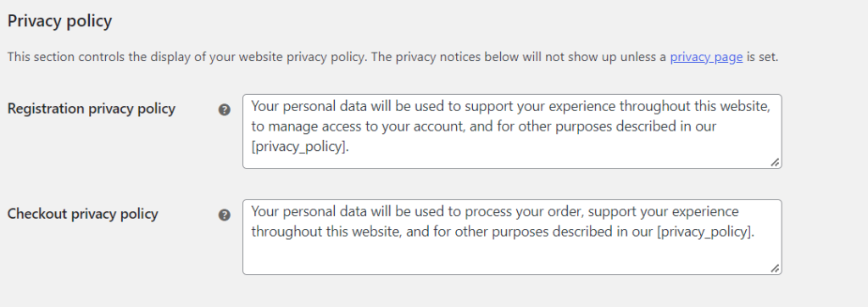Click the help icon beside Checkout privacy policy
Viewport: 868px width, 307px height.
tap(224, 215)
